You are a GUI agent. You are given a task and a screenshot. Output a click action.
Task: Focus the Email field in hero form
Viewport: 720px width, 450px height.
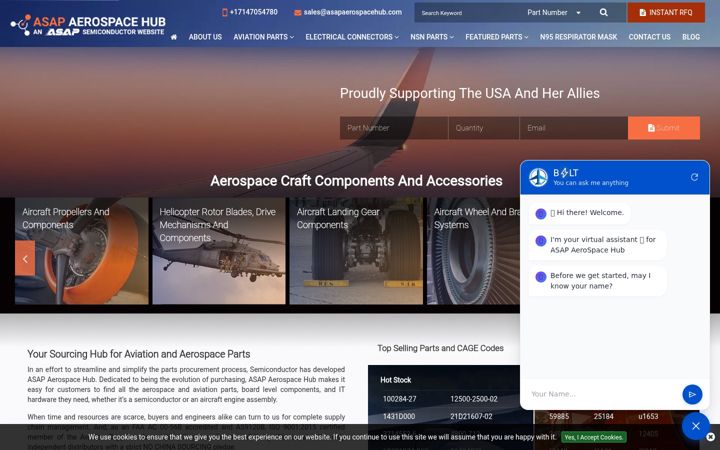tap(574, 128)
